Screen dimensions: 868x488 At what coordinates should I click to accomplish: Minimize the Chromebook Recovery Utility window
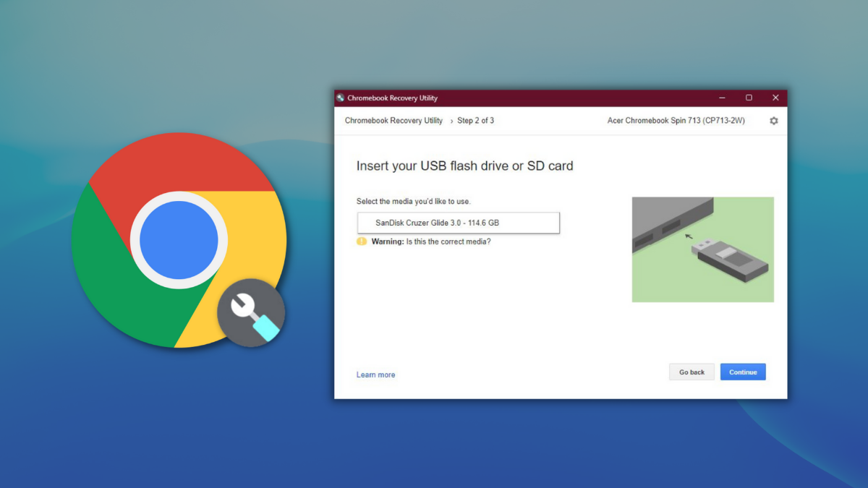721,98
